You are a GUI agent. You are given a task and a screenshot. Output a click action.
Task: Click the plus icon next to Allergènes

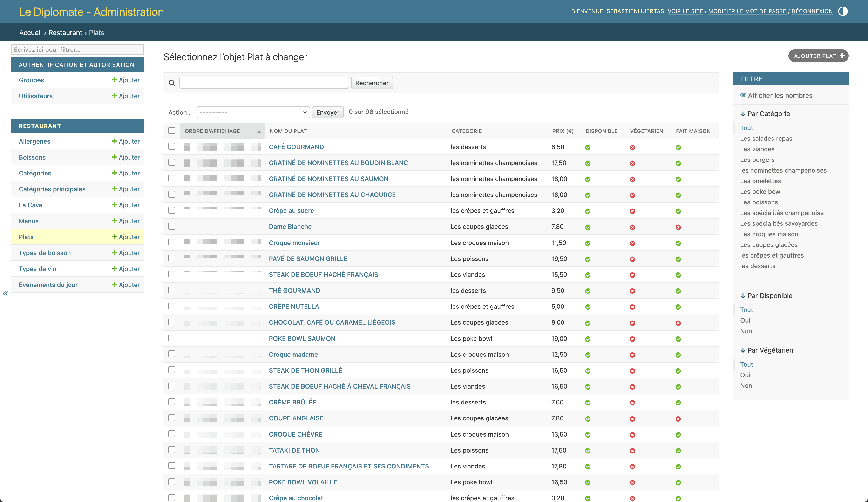pyautogui.click(x=114, y=141)
